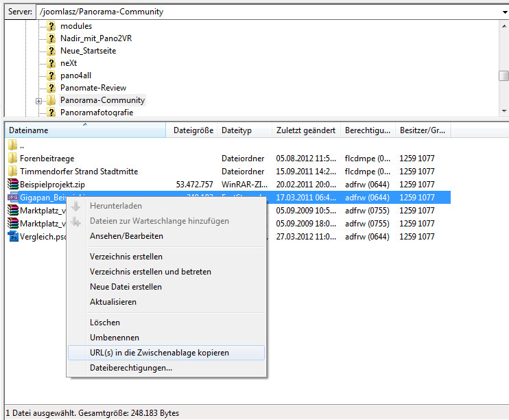Click the question mark icon beside pano4all
The height and width of the screenshot is (420, 509).
coord(51,75)
